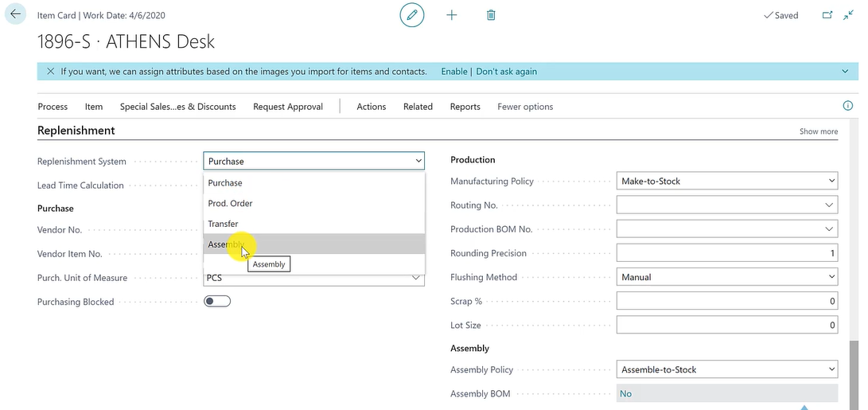Open the Reports menu

[465, 107]
